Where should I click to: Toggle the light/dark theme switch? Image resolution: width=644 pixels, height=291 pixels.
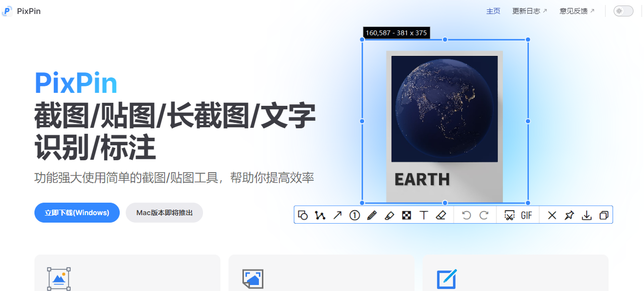623,11
